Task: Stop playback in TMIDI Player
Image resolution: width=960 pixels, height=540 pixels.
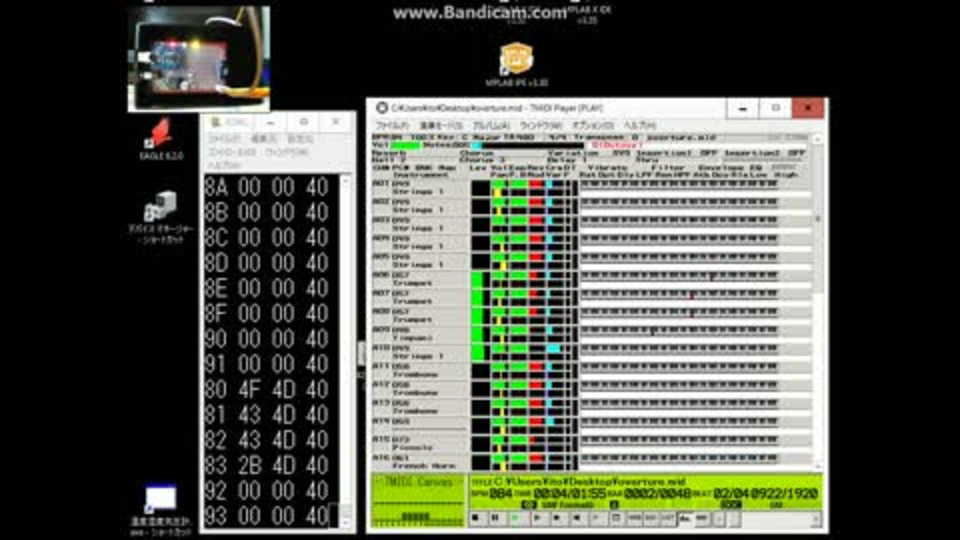Action: (x=476, y=519)
